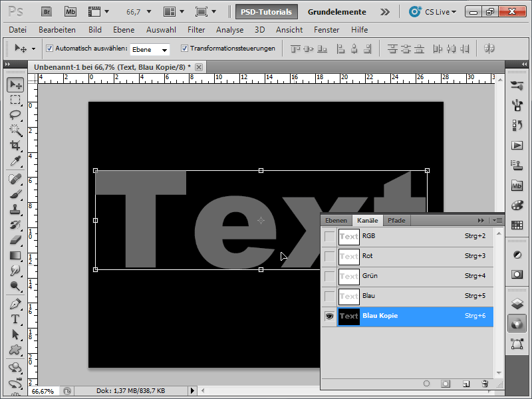Select the Rectangular Marquee tool
Viewport: 532px width, 399px height.
pyautogui.click(x=15, y=100)
